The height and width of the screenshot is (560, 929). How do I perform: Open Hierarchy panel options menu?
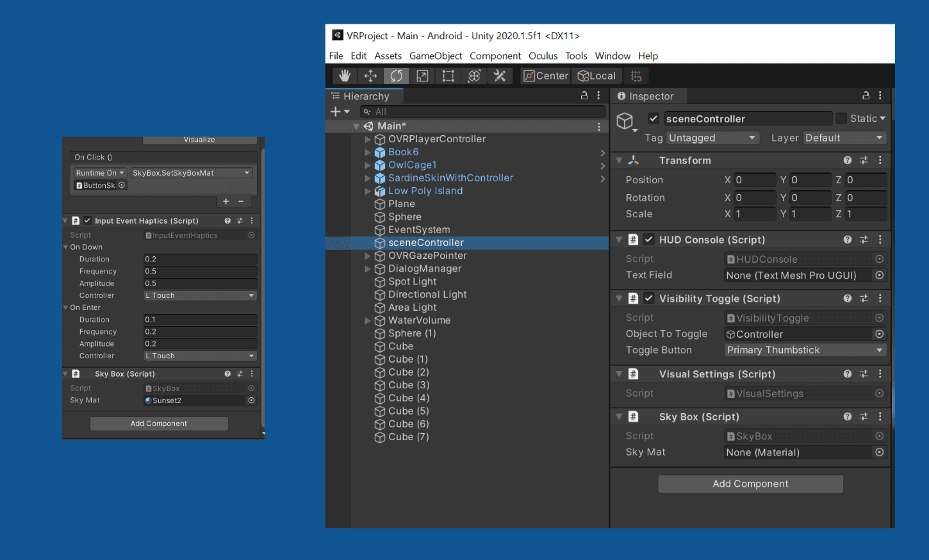point(599,95)
